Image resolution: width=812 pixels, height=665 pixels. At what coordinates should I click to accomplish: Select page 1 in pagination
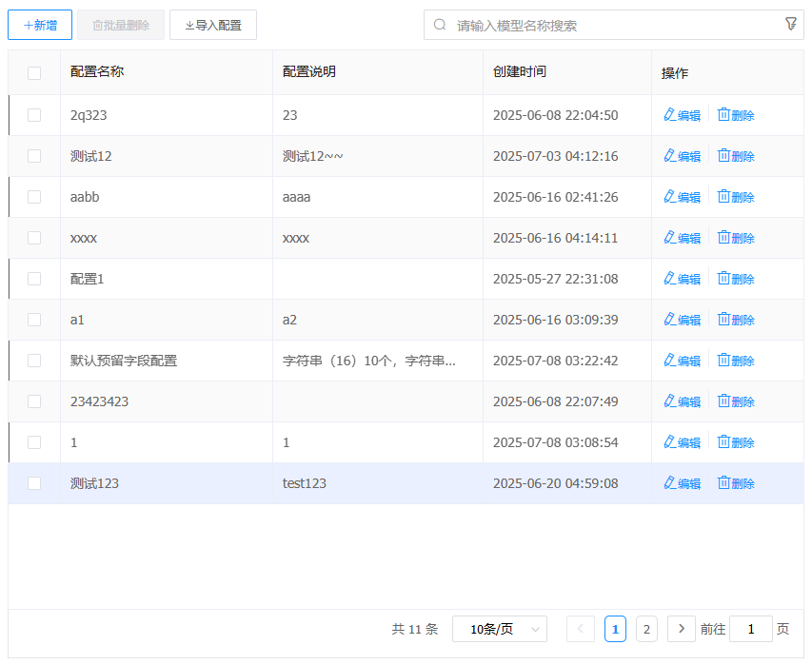tap(615, 629)
